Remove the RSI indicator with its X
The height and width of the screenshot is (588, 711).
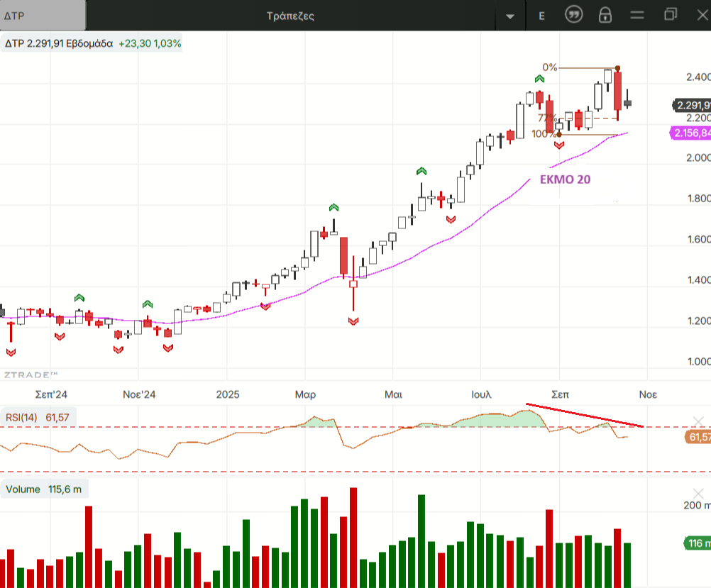point(698,421)
